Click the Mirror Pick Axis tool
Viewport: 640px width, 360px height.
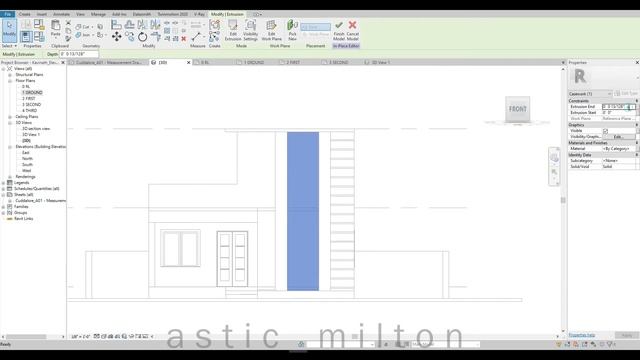[x=142, y=25]
